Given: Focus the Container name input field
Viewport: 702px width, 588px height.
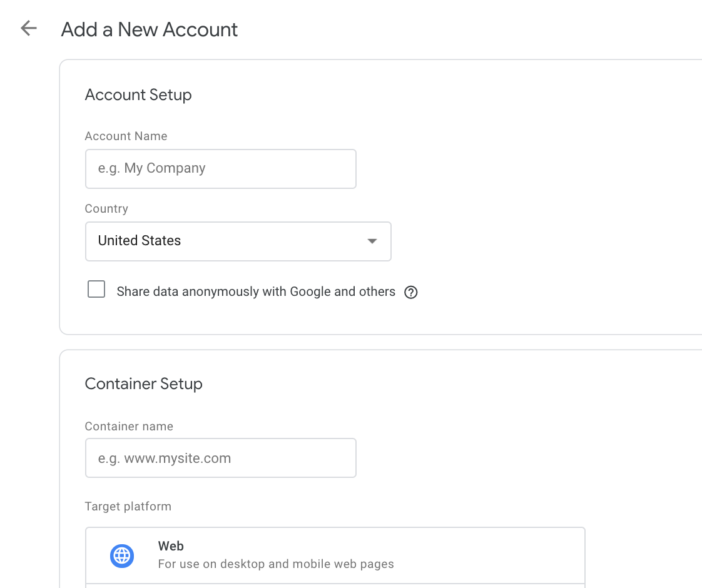Looking at the screenshot, I should coord(220,458).
